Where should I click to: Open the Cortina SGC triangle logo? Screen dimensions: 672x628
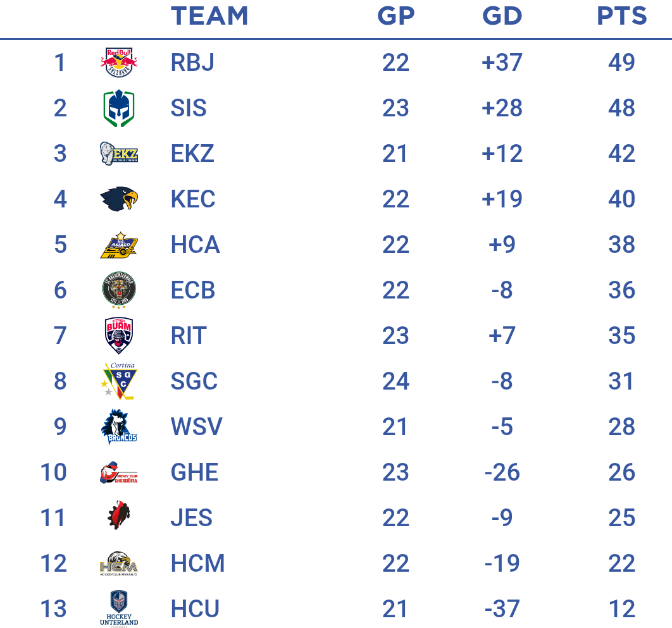[119, 381]
